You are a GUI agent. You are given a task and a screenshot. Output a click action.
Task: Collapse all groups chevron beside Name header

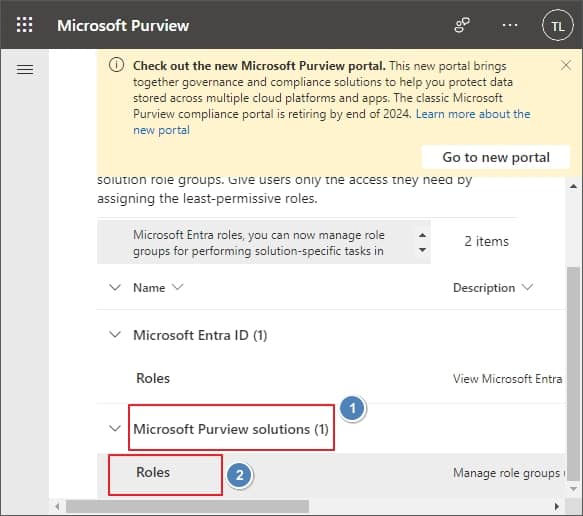point(115,287)
